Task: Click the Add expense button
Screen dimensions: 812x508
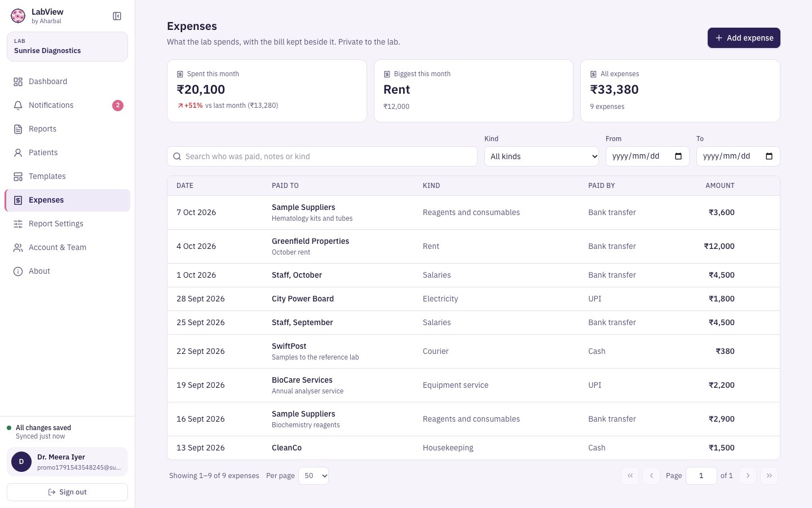Action: (744, 38)
